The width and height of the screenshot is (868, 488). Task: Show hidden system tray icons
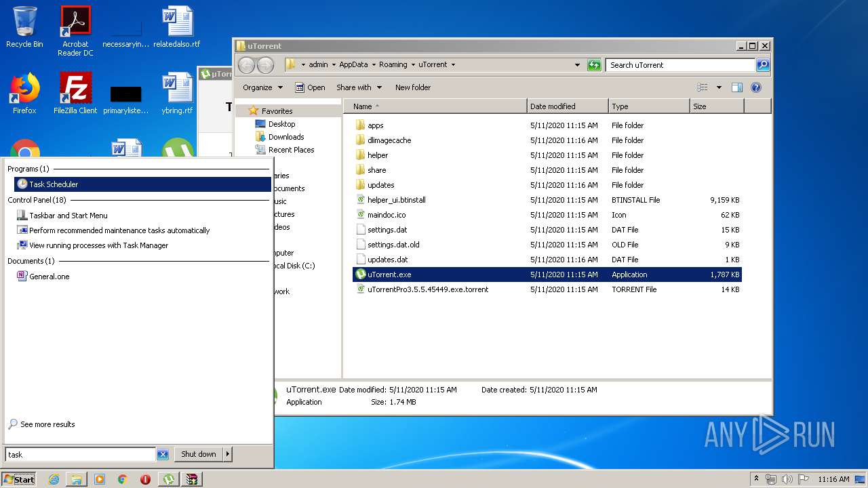click(756, 479)
